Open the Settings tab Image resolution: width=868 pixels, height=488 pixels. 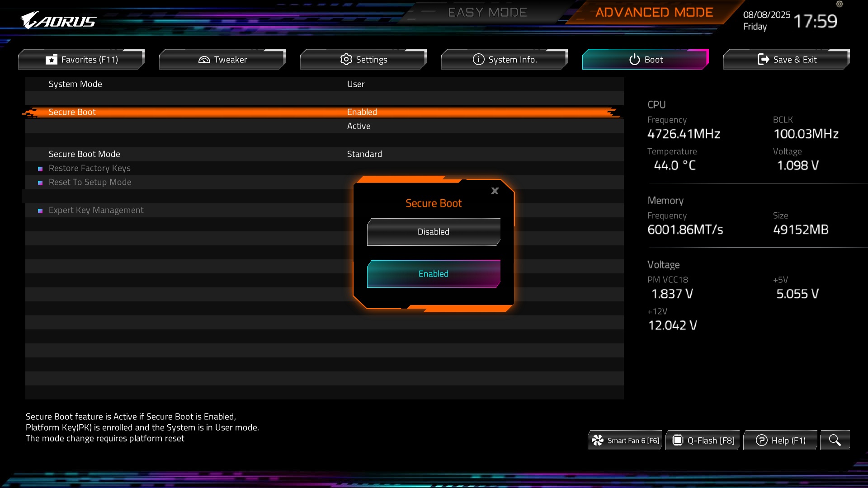[x=363, y=59]
